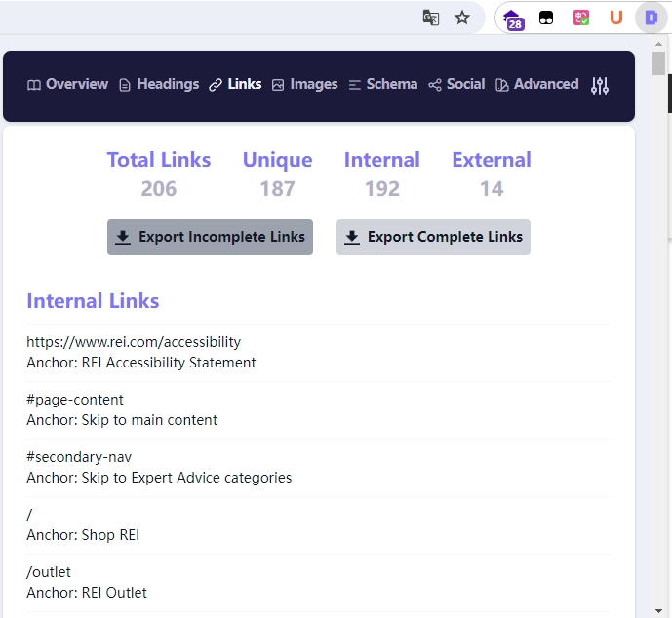Open the black mask extension icon
The width and height of the screenshot is (672, 618).
tap(546, 18)
